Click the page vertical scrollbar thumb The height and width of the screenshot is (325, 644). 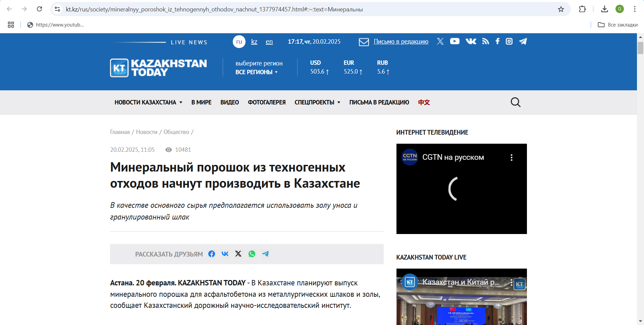pos(640,48)
